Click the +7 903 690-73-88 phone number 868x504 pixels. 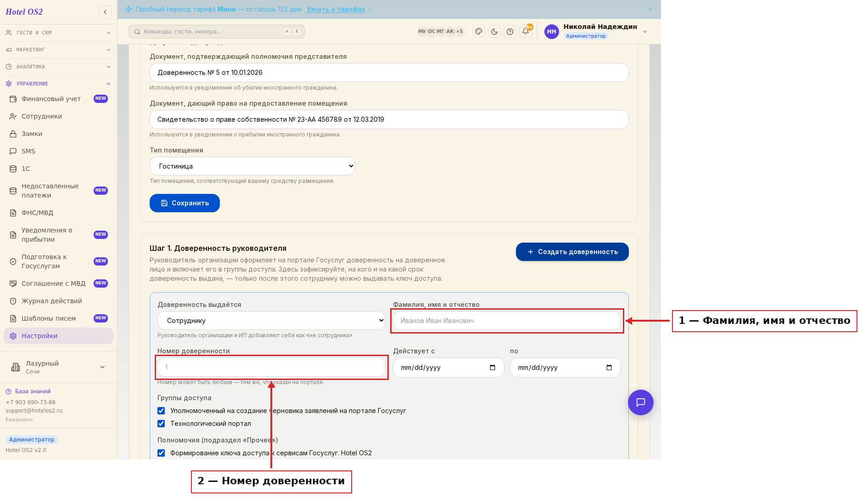pyautogui.click(x=30, y=402)
